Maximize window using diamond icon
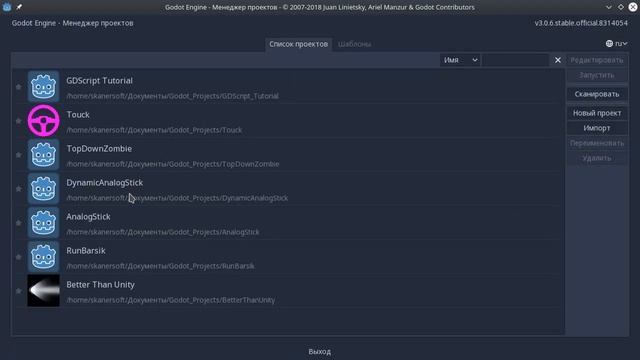This screenshot has width=640, height=360. coord(621,7)
